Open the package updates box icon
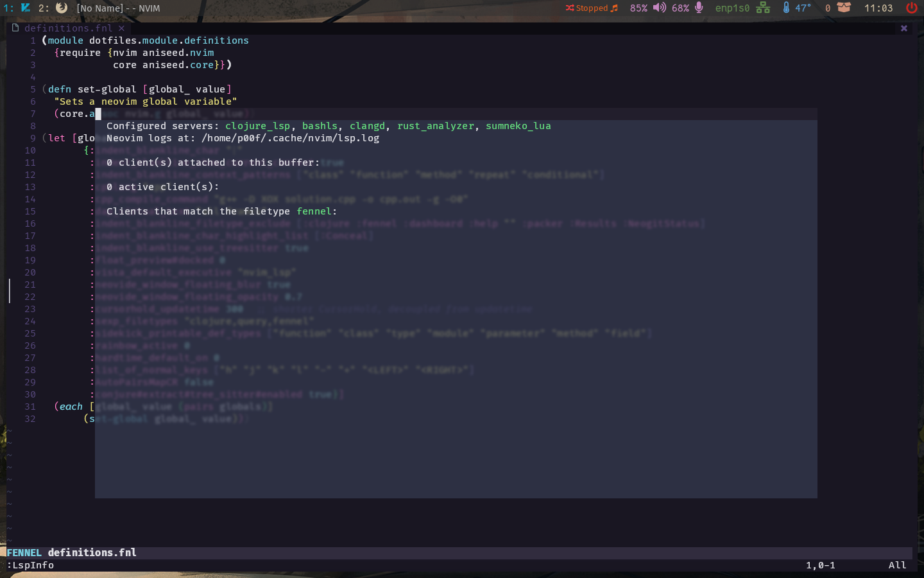 coord(844,8)
